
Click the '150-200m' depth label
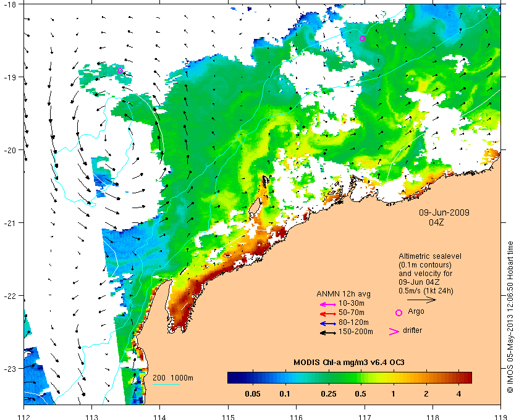coord(356,332)
